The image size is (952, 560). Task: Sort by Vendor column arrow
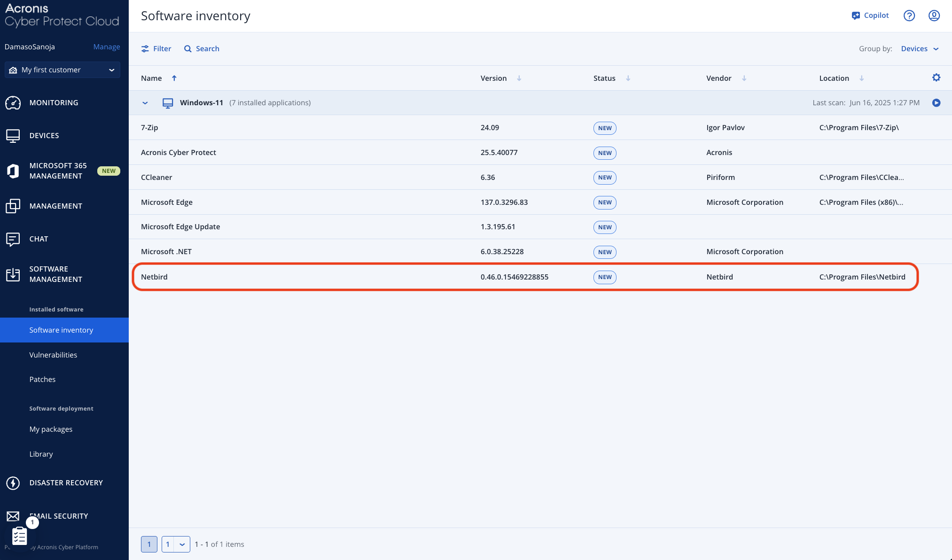click(744, 78)
